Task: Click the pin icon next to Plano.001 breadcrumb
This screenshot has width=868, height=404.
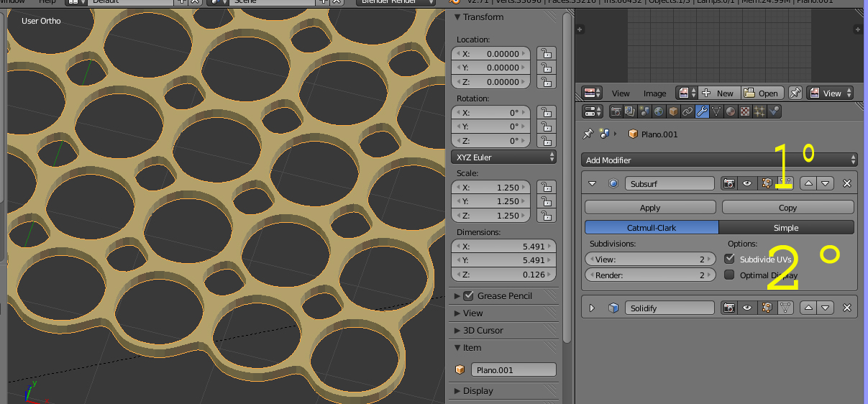Action: 588,134
